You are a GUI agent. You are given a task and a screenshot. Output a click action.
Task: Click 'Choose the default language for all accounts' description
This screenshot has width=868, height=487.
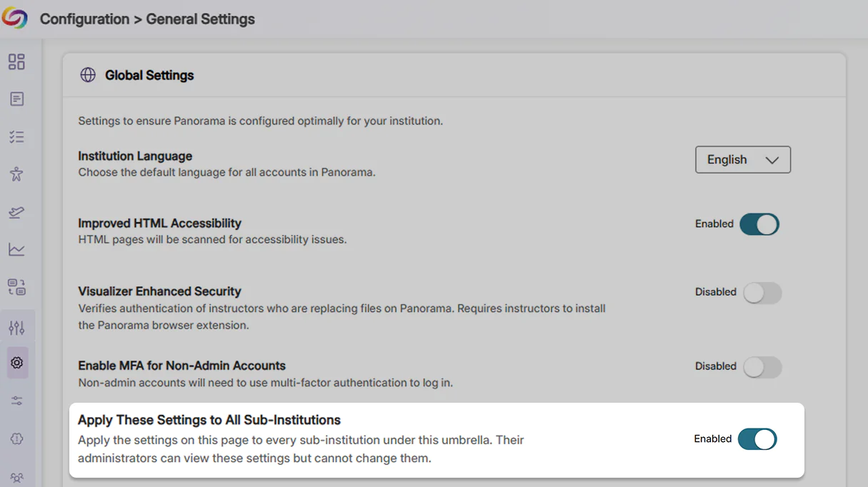[x=226, y=172]
